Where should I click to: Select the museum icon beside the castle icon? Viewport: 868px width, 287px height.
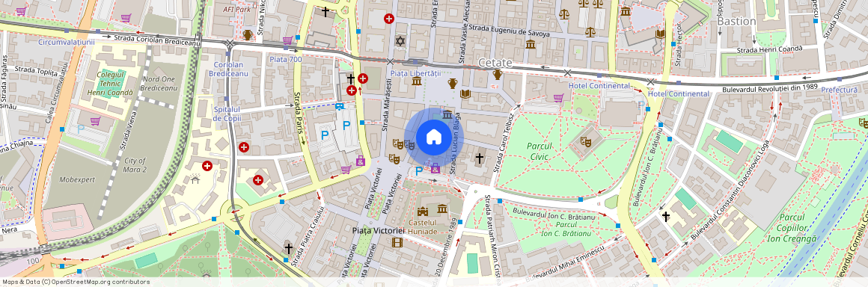pos(442,209)
